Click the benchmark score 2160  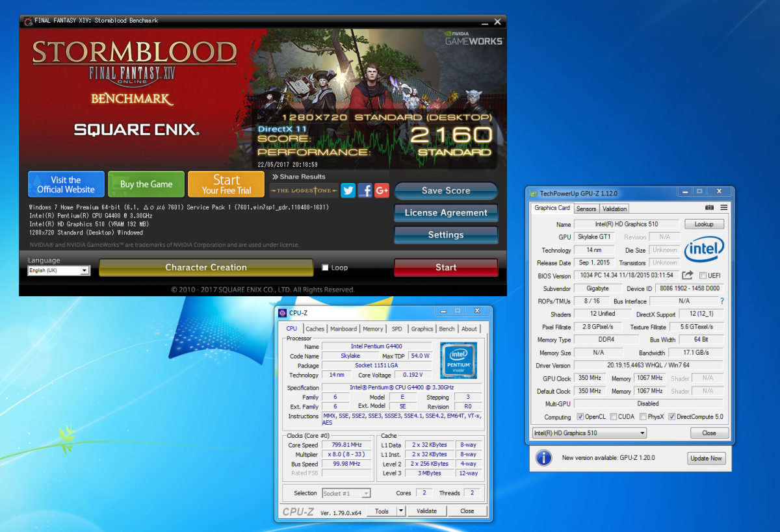coord(451,134)
